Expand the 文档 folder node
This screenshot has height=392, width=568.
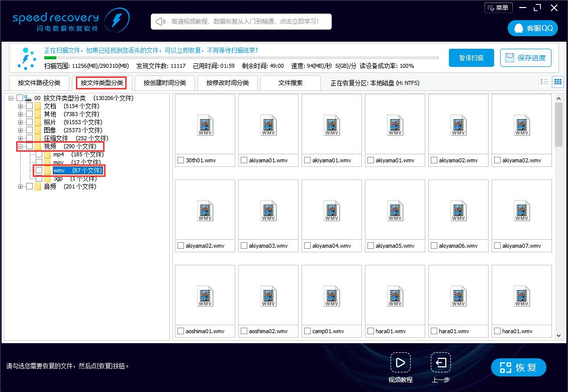pos(20,106)
